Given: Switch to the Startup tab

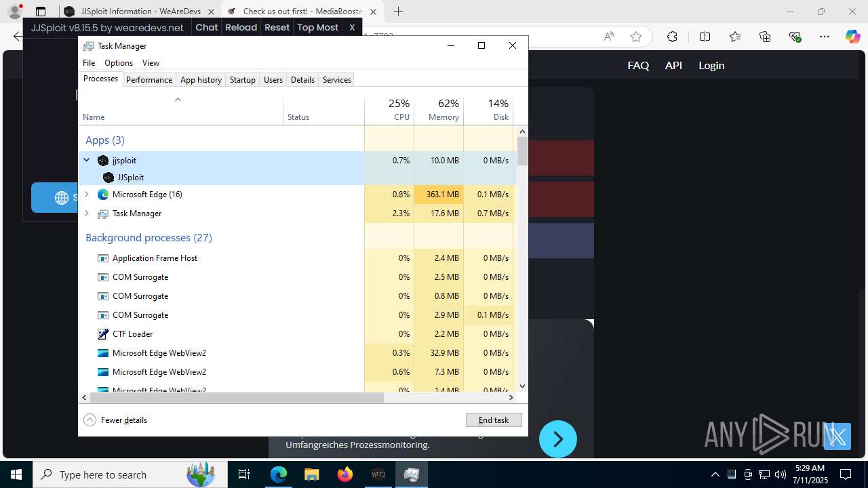Looking at the screenshot, I should pos(242,80).
